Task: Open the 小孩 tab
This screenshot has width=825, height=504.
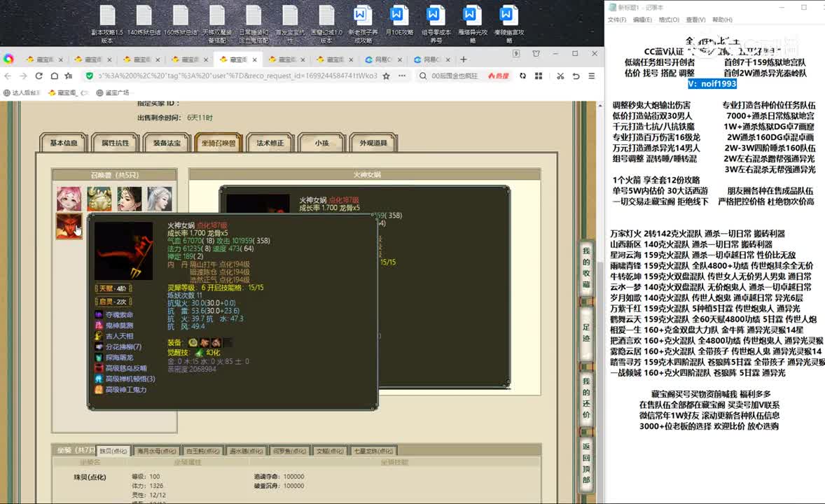Action: click(321, 143)
